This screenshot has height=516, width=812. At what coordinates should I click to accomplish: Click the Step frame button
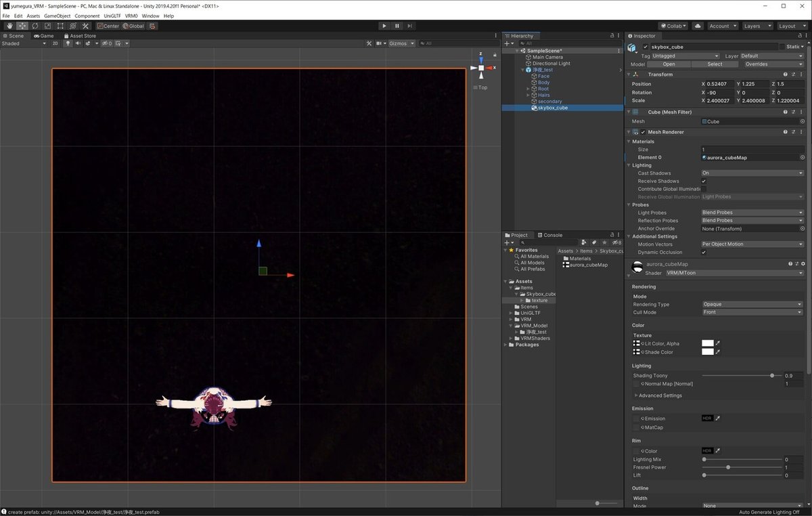pos(410,26)
